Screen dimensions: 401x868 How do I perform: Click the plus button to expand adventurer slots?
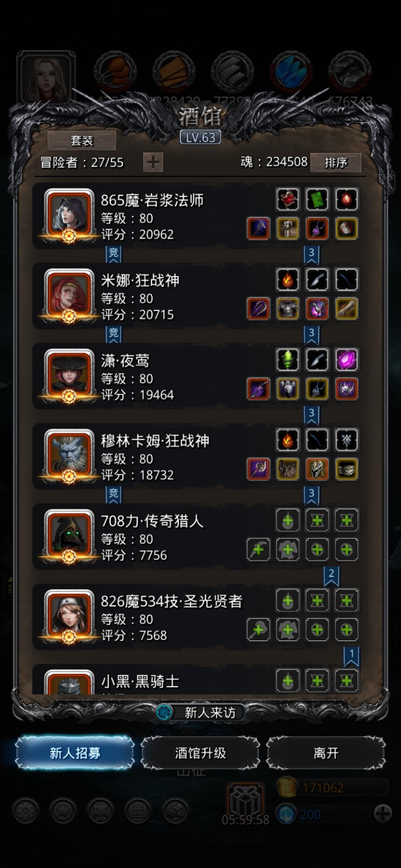153,162
